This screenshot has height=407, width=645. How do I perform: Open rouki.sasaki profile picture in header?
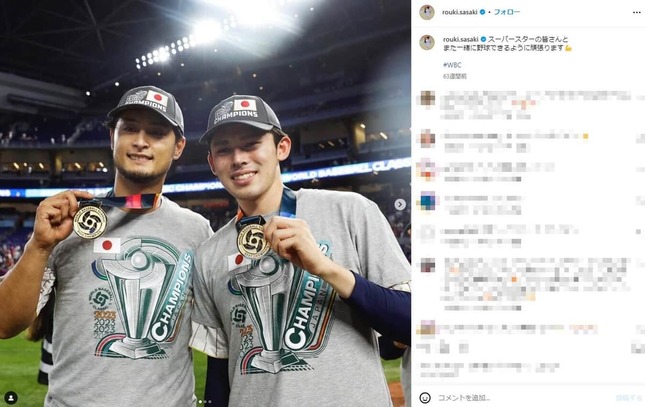[427, 12]
